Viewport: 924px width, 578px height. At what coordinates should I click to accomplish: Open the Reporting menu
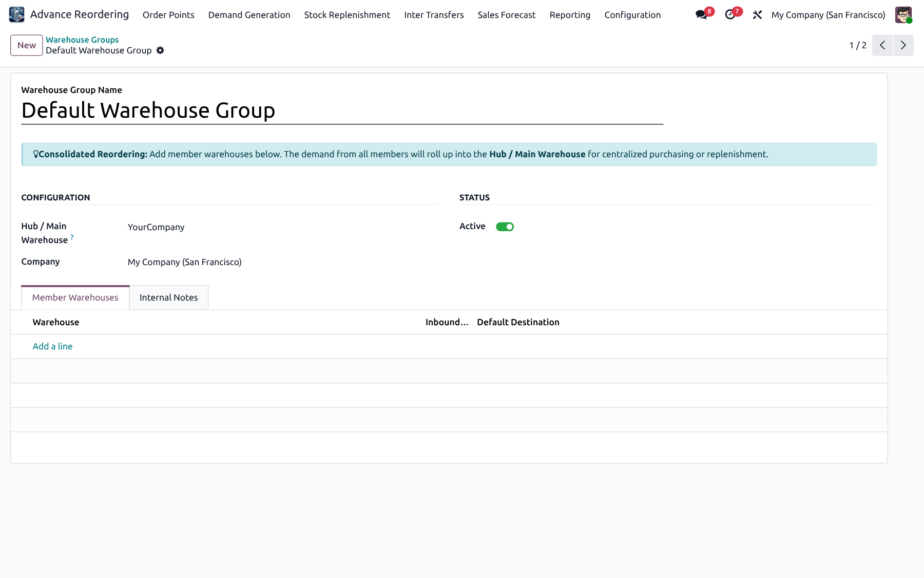coord(570,15)
